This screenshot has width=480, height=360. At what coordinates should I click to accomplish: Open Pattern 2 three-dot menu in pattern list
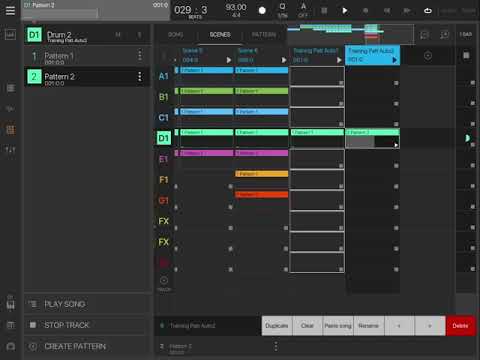[140, 77]
